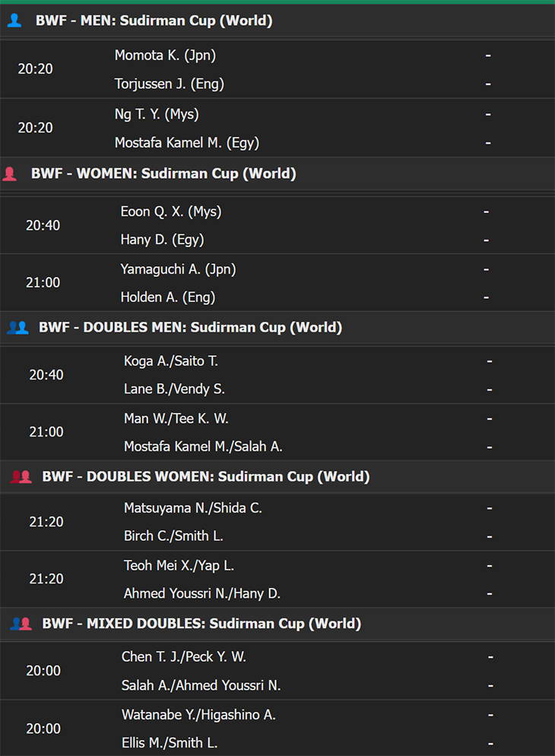This screenshot has height=756, width=555.
Task: Collapse the BWF - MEN: Sudirman Cup header
Action: tap(277, 21)
